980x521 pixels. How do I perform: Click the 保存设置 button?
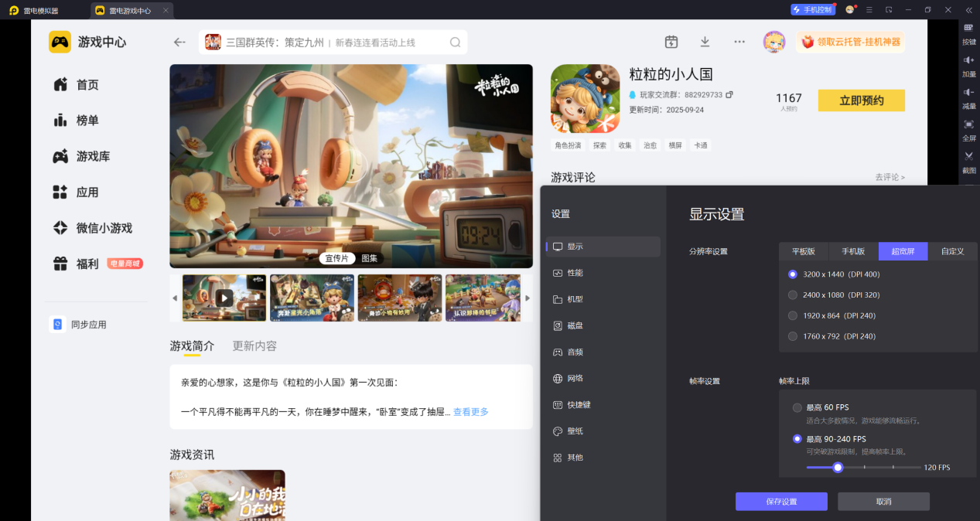click(781, 502)
